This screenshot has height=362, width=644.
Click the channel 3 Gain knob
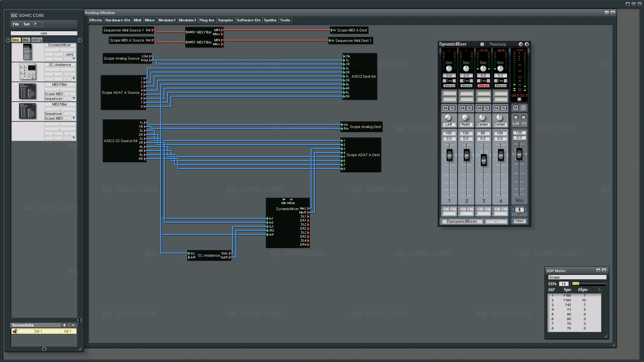pyautogui.click(x=483, y=68)
